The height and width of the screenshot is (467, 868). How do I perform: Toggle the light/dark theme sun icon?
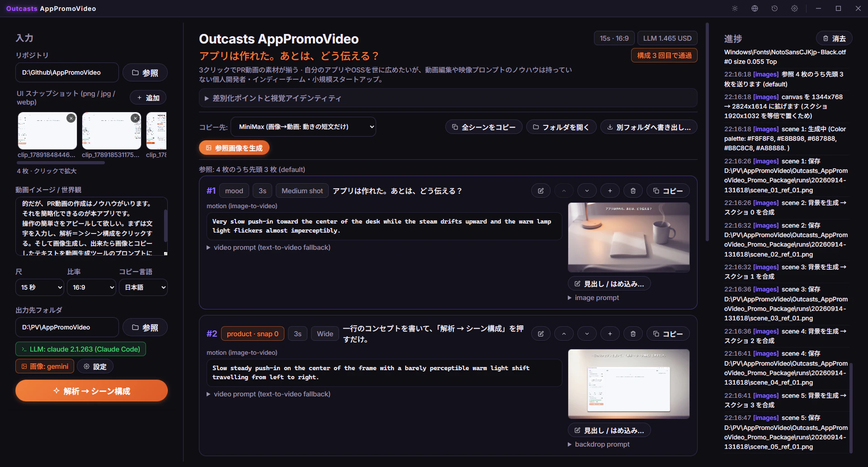(735, 9)
